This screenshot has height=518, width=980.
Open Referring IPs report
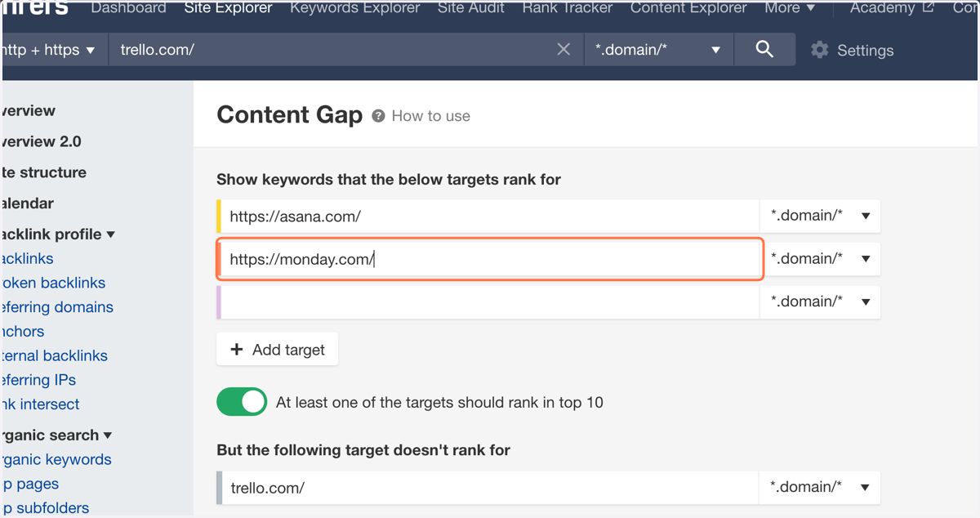[x=38, y=380]
